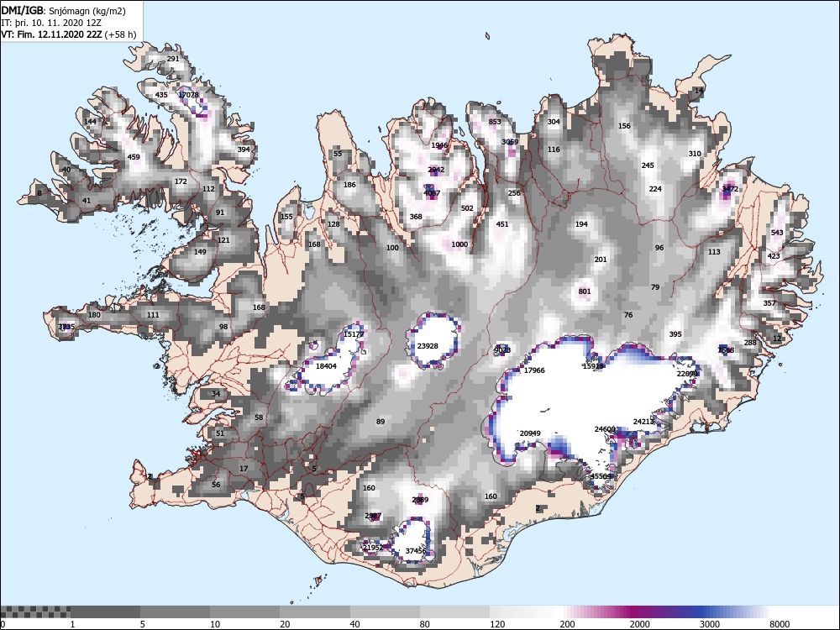Click the snow value 3059
Image resolution: width=840 pixels, height=630 pixels.
(x=510, y=142)
